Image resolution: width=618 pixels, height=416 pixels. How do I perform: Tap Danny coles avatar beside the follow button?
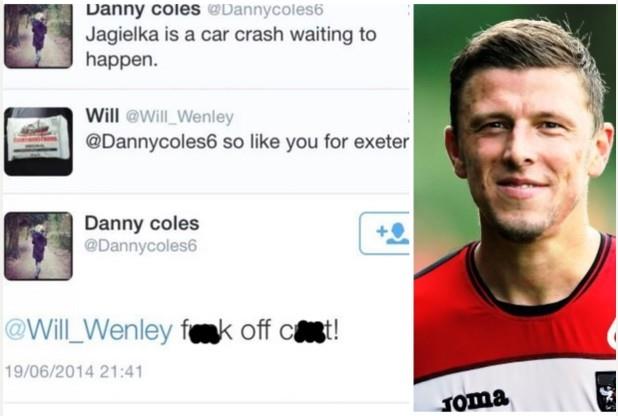(x=38, y=246)
